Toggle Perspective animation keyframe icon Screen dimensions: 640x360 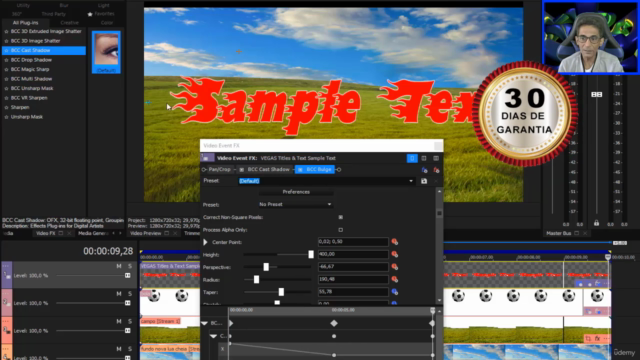pos(395,267)
